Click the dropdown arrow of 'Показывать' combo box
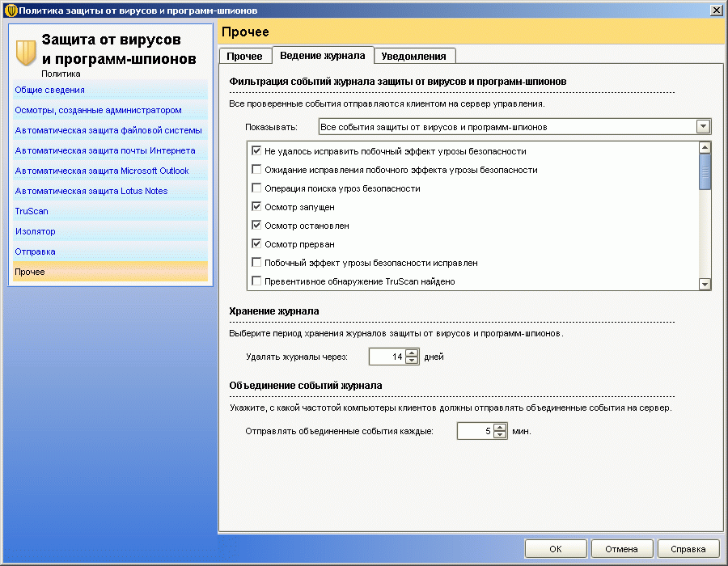This screenshot has height=566, width=728. point(703,126)
